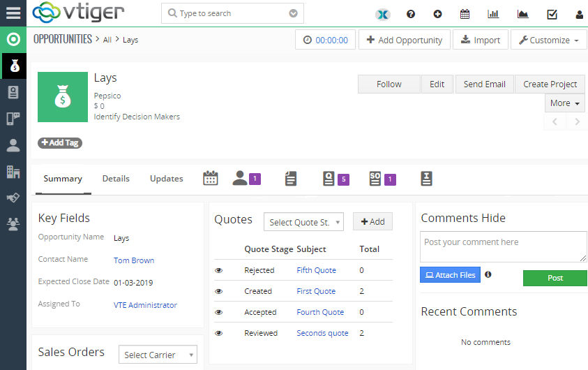The height and width of the screenshot is (370, 588).
Task: Open the Contacts person sidebar icon
Action: [x=13, y=145]
